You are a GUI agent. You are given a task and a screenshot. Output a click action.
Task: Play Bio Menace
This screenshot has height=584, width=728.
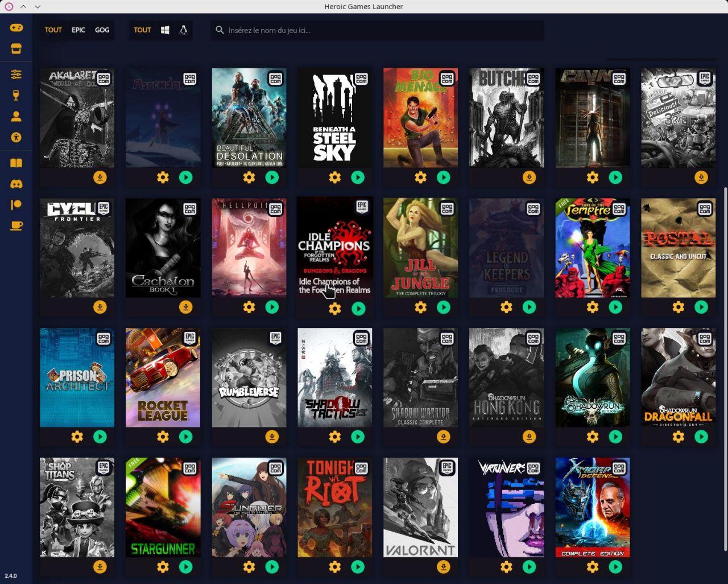click(444, 178)
